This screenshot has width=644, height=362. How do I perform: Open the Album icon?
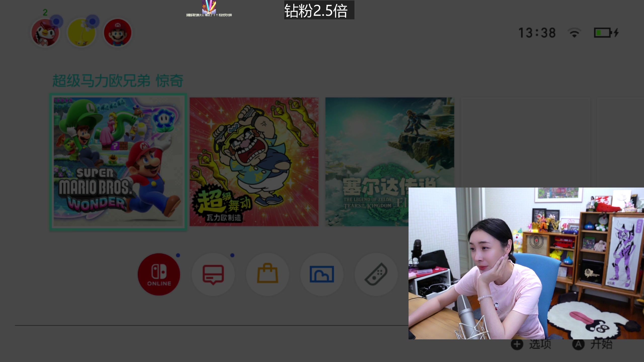coord(322,274)
